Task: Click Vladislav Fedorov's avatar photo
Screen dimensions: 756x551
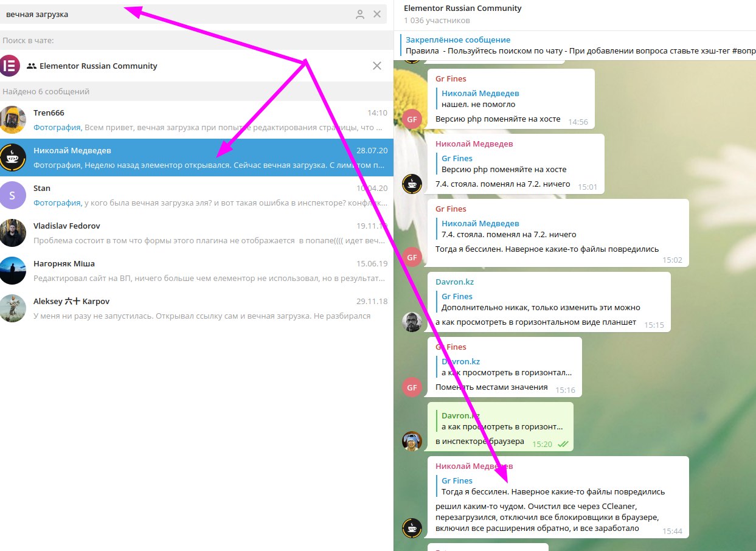Action: pos(13,233)
